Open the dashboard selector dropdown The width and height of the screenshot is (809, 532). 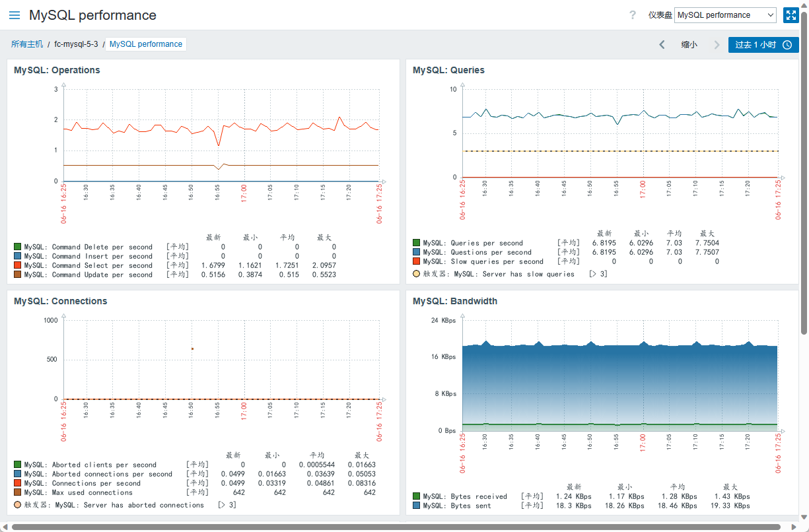[725, 15]
